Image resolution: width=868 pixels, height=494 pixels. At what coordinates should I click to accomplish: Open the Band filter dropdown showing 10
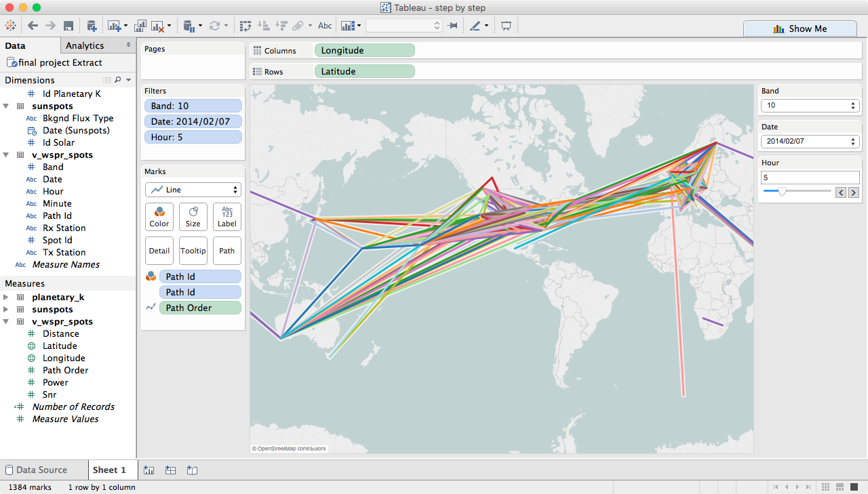[x=810, y=106]
